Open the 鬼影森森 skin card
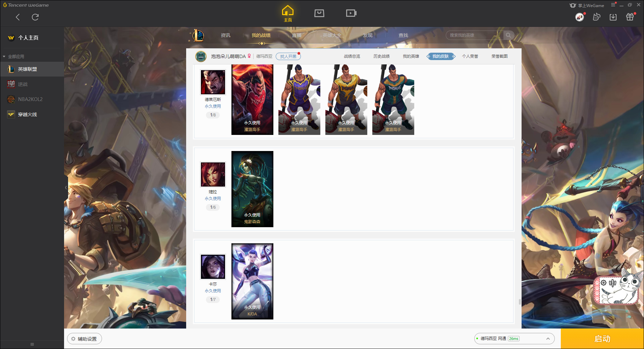 252,189
